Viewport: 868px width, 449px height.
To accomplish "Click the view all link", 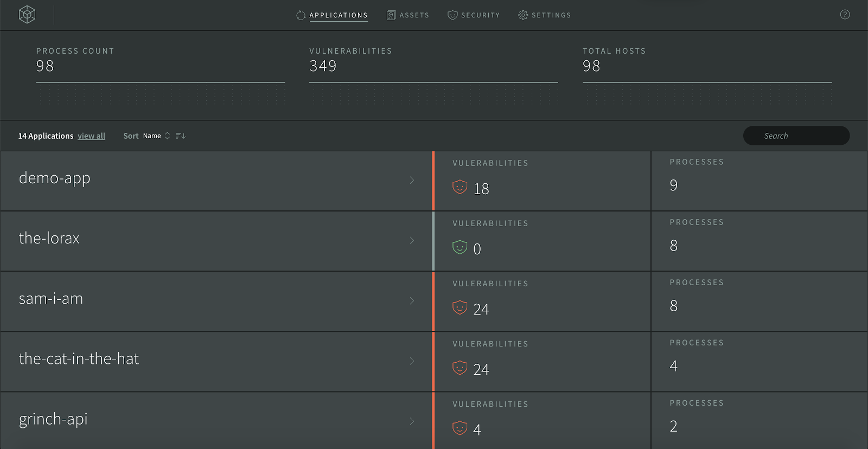I will 91,136.
